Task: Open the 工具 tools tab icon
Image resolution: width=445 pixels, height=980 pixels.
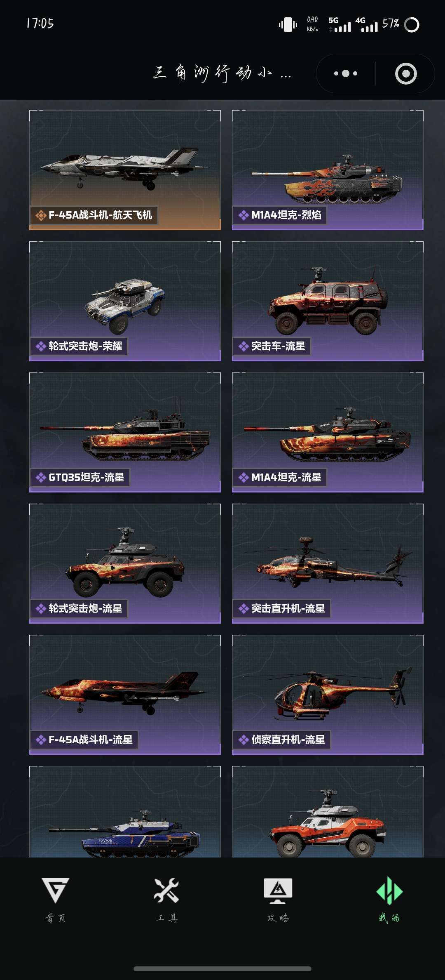Action: click(166, 890)
